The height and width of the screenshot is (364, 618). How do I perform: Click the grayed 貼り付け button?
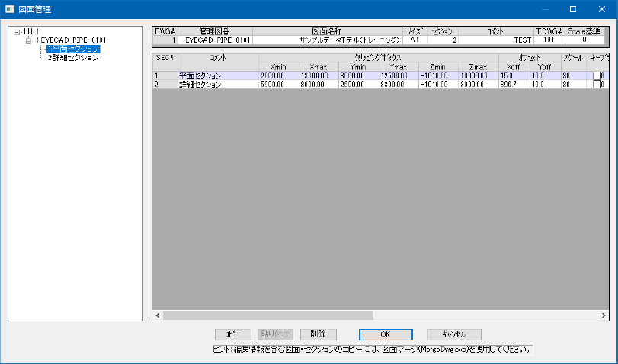pyautogui.click(x=276, y=334)
